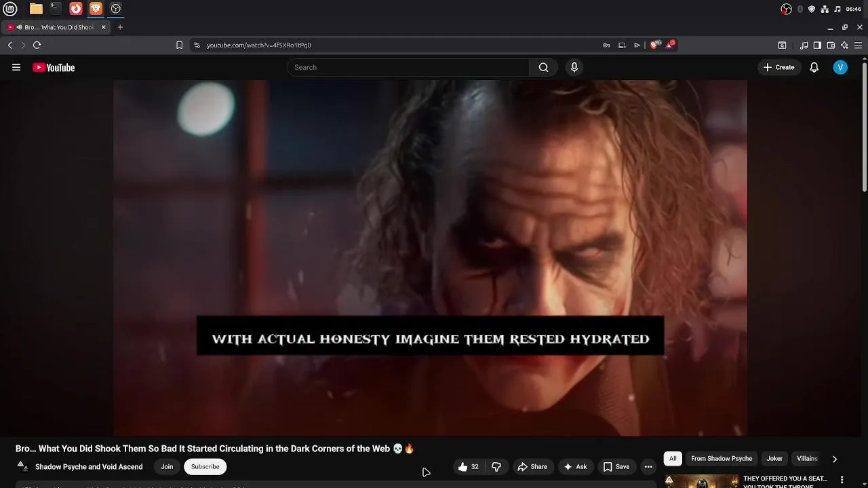Click the channel avatar beside channel name

(22, 466)
